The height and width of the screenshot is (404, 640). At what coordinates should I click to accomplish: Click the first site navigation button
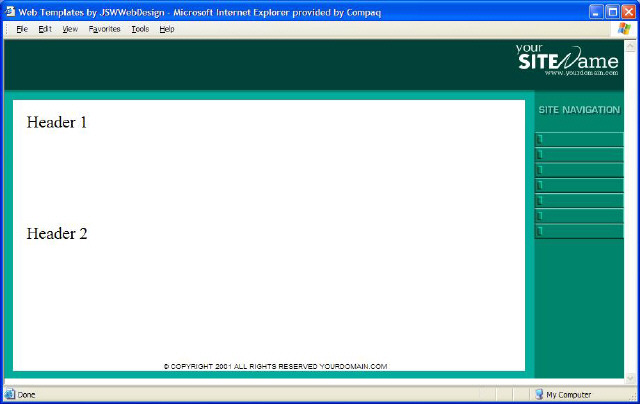[x=579, y=139]
